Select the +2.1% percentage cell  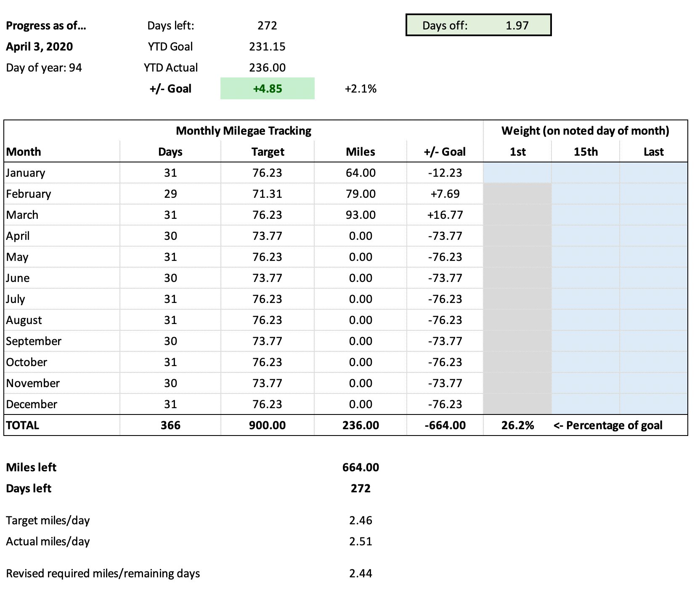[x=361, y=89]
